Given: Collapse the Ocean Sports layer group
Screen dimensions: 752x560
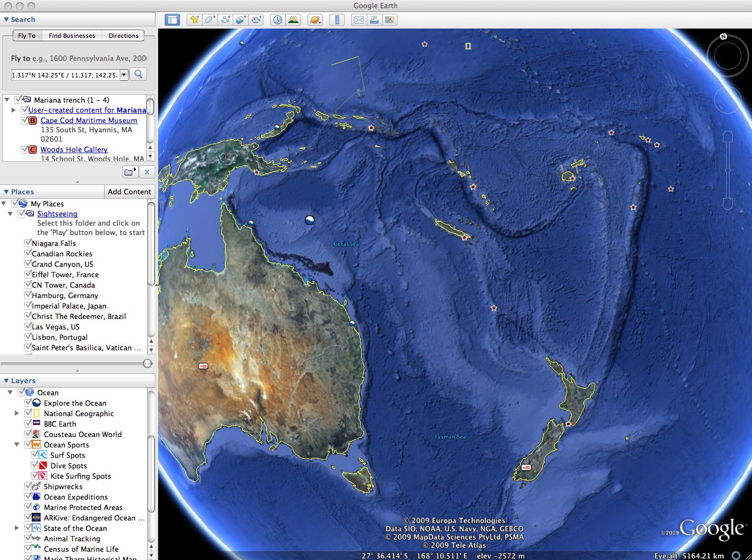Looking at the screenshot, I should (16, 445).
